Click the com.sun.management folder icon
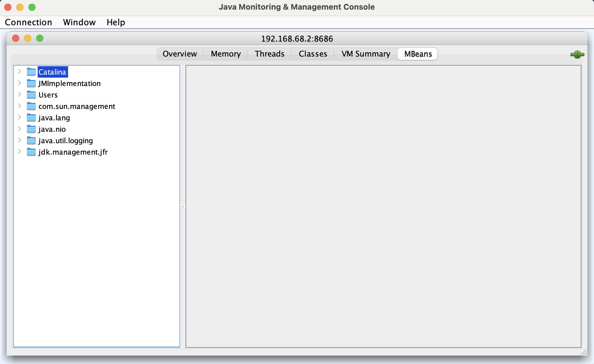594x364 pixels. [x=31, y=106]
